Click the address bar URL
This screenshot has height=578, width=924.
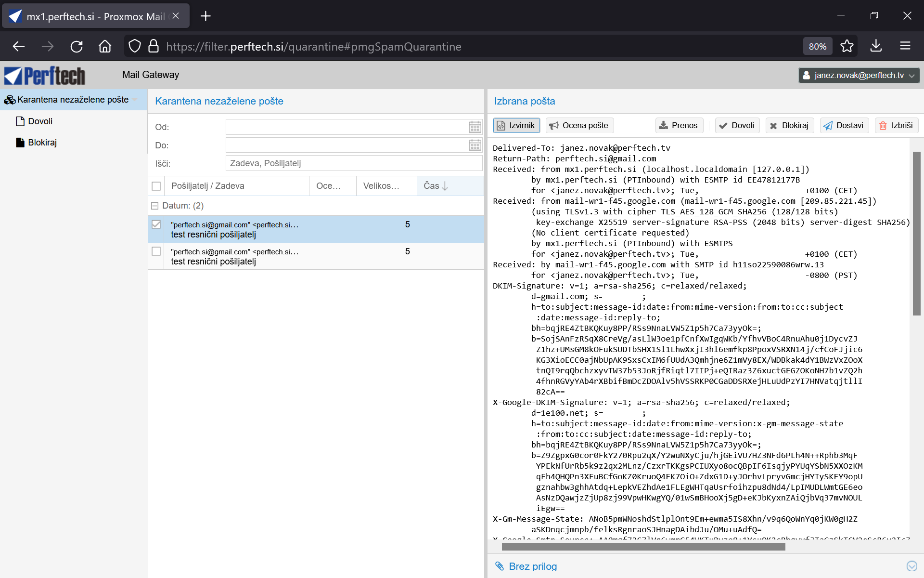(x=314, y=46)
